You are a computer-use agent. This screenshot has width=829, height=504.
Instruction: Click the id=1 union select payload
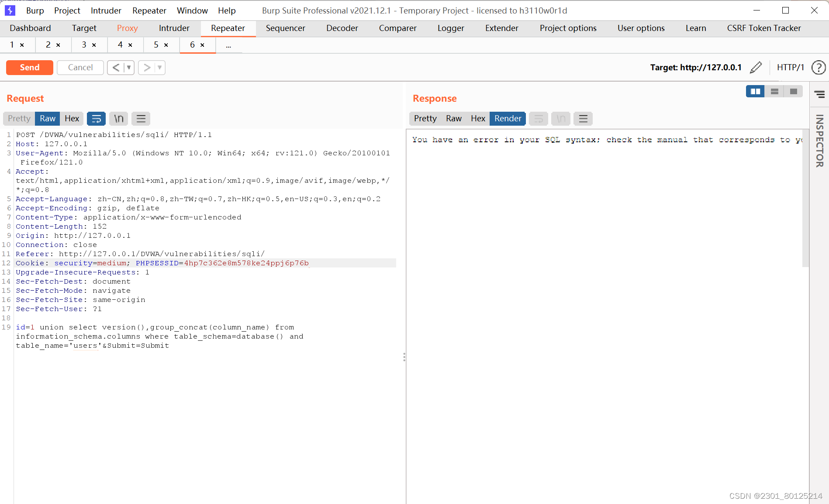point(160,336)
